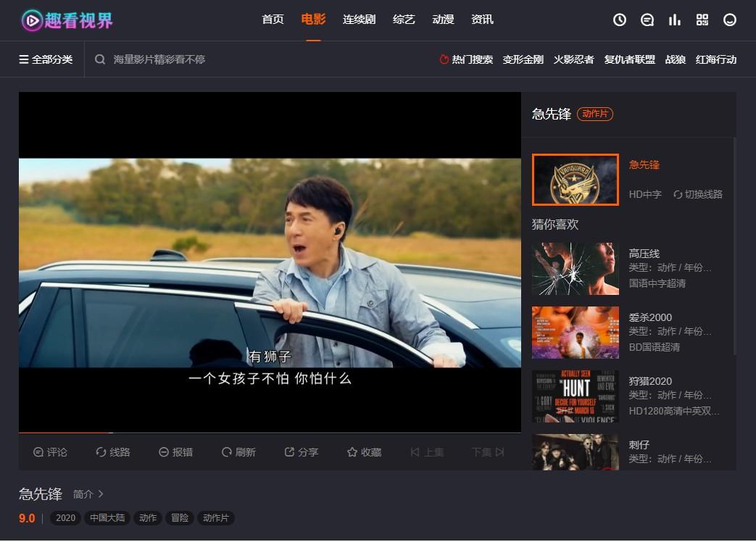The image size is (756, 542).
Task: Click the video player frame
Action: click(270, 262)
